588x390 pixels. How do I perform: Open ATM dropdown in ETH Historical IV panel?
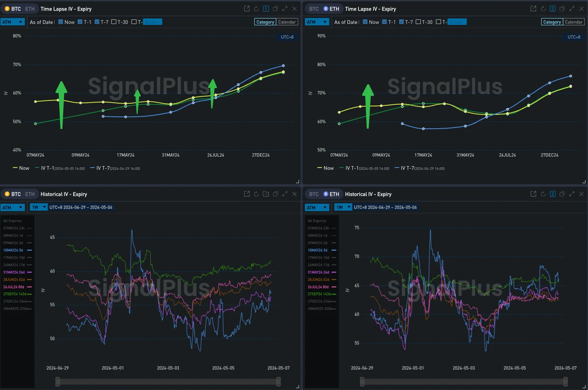click(x=317, y=207)
